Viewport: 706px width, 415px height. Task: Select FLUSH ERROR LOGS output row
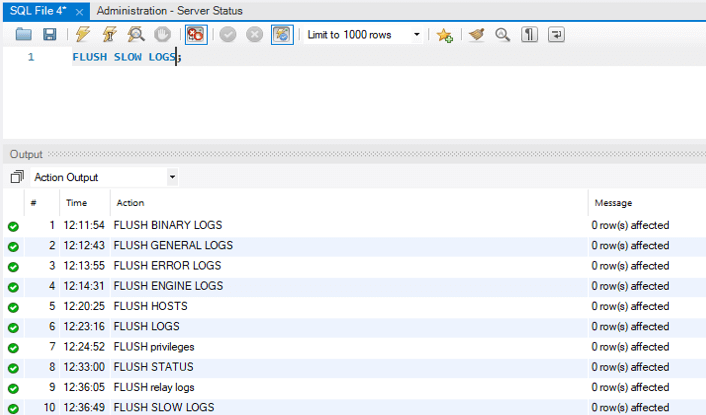(355, 266)
